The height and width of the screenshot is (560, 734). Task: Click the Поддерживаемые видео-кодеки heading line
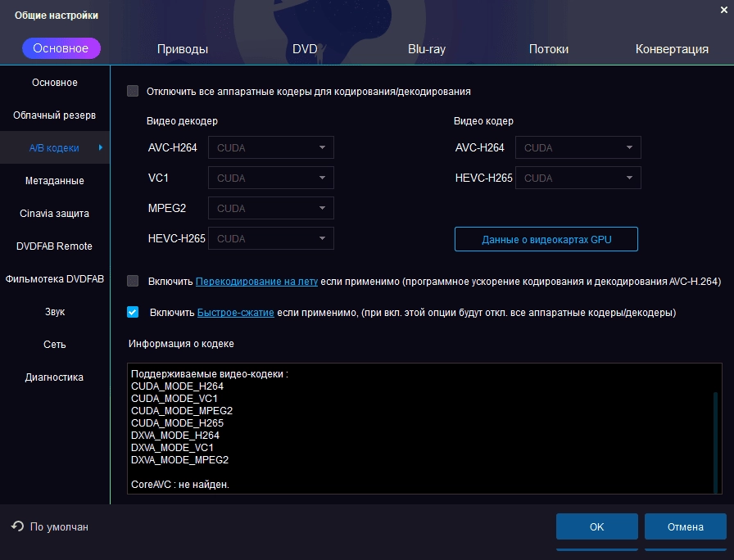[x=210, y=374]
